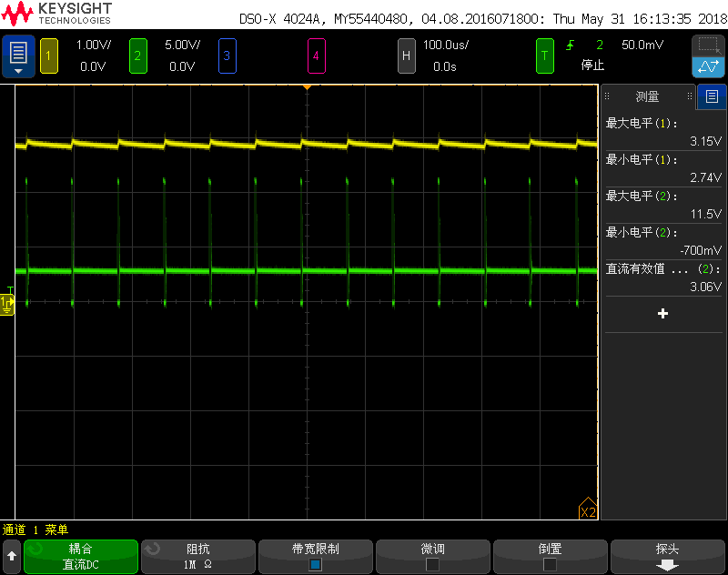Image resolution: width=728 pixels, height=575 pixels.
Task: Click the plus to add a measurement
Action: tap(663, 314)
